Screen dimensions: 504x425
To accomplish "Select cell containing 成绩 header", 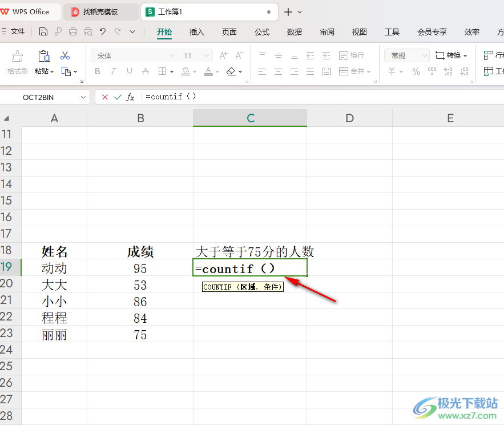I will coord(140,251).
